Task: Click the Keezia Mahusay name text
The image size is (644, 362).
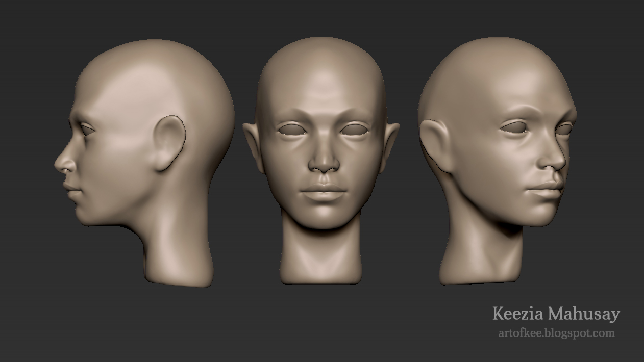Action: click(x=556, y=314)
